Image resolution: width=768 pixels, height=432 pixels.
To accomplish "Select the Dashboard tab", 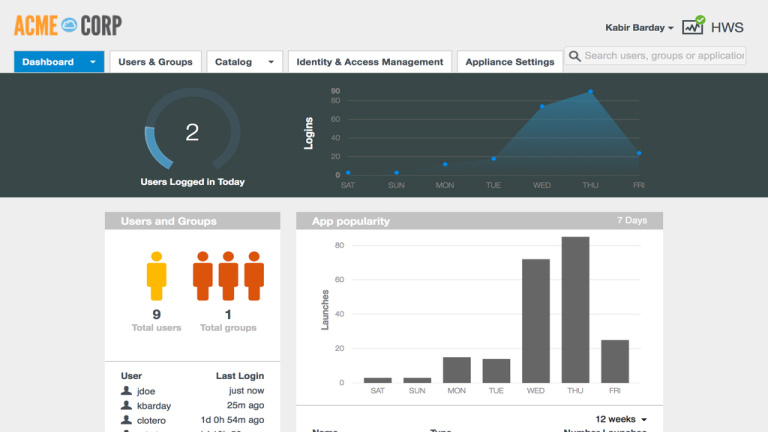I will point(59,62).
